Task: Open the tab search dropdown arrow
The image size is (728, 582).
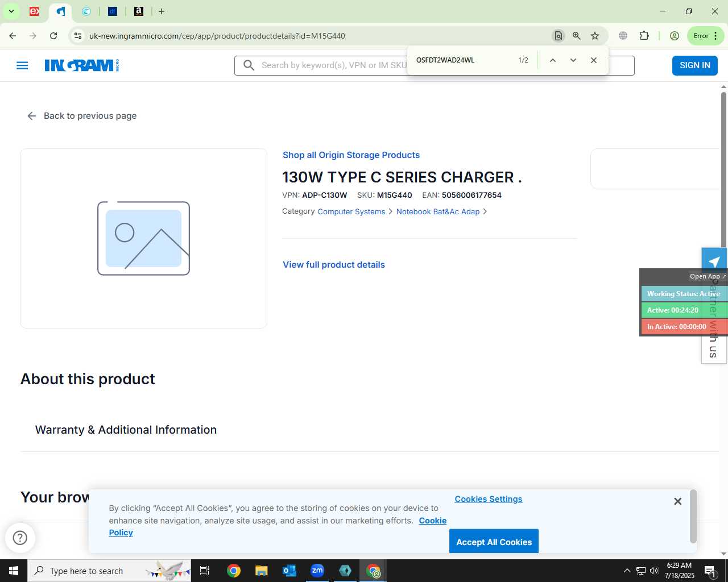Action: pyautogui.click(x=11, y=11)
